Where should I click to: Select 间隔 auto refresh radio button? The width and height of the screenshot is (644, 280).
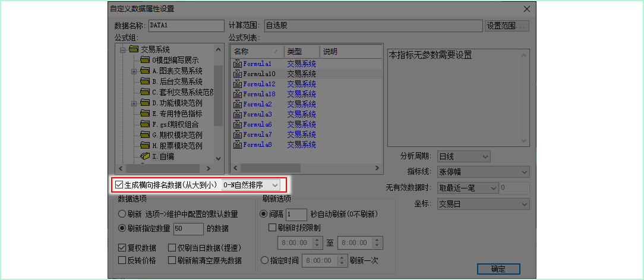(264, 214)
